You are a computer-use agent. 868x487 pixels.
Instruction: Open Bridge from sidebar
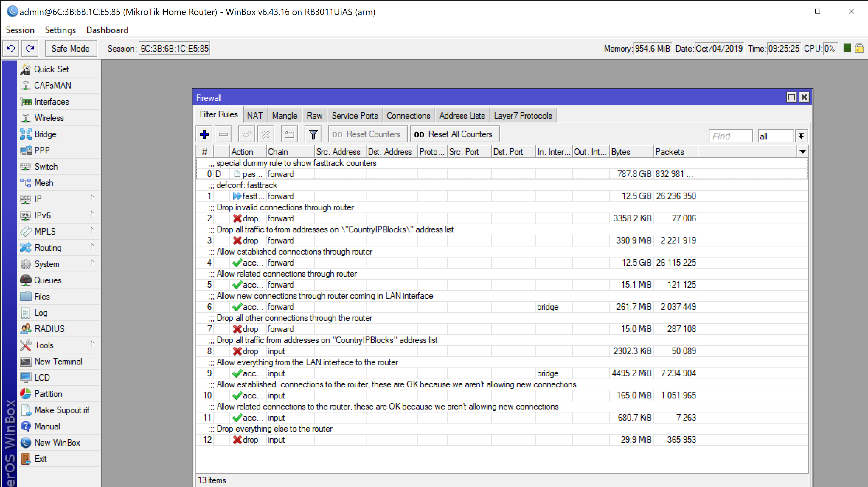tap(59, 134)
